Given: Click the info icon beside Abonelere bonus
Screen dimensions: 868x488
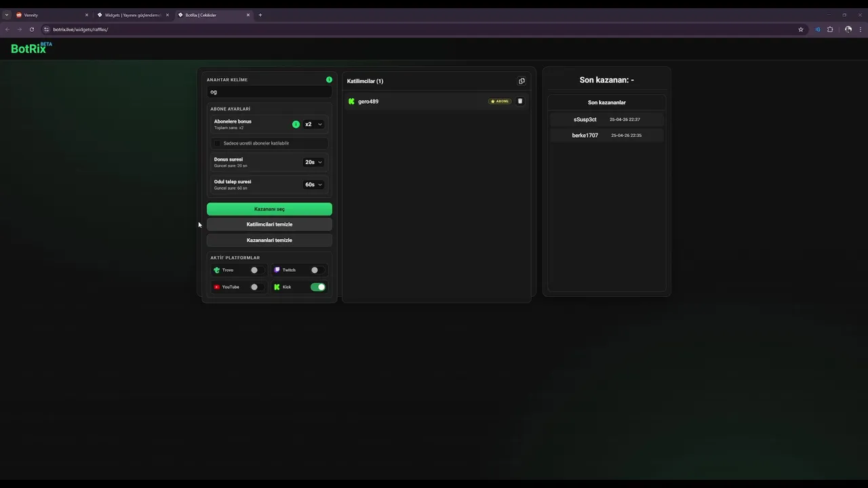Looking at the screenshot, I should coord(296,125).
